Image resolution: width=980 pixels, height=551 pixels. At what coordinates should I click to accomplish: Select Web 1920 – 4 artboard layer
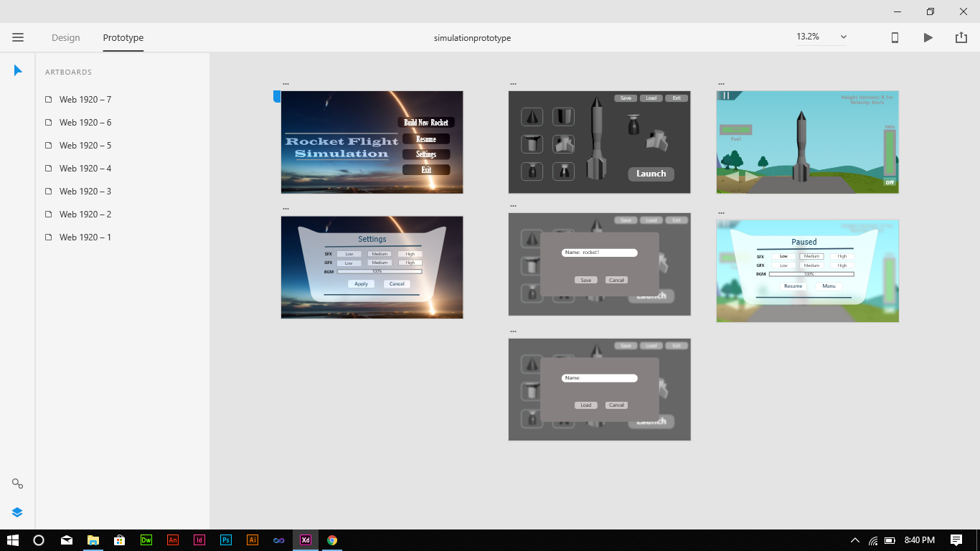(x=85, y=169)
